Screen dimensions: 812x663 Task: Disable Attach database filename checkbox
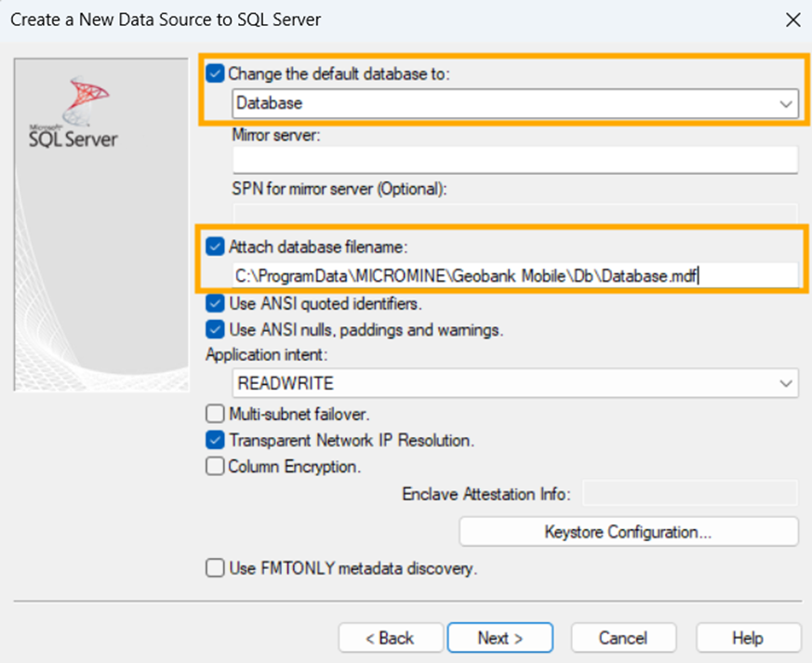pyautogui.click(x=216, y=247)
